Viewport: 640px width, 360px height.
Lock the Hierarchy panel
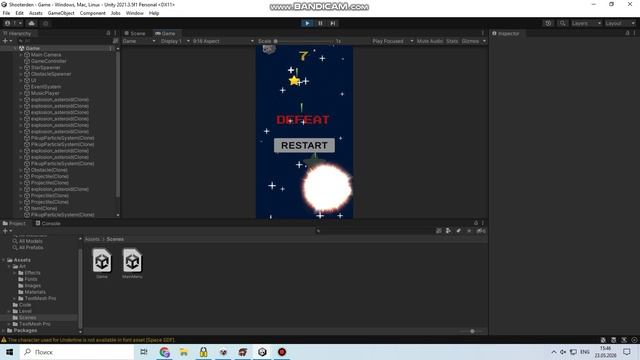108,33
